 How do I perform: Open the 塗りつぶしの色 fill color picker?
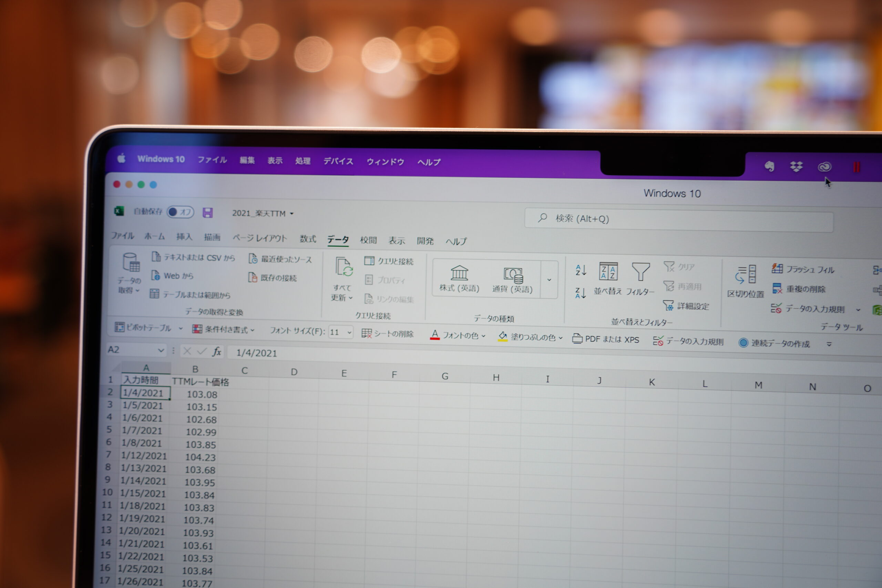pos(530,337)
